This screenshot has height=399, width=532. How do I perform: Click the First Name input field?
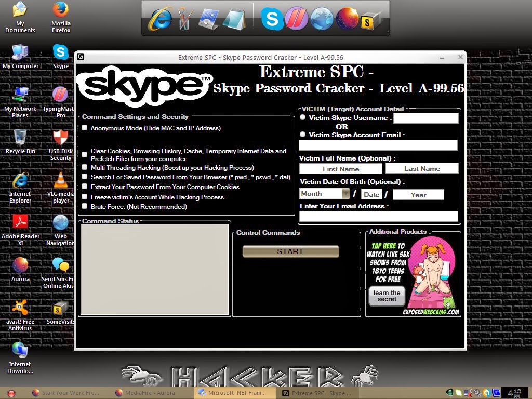(x=340, y=168)
